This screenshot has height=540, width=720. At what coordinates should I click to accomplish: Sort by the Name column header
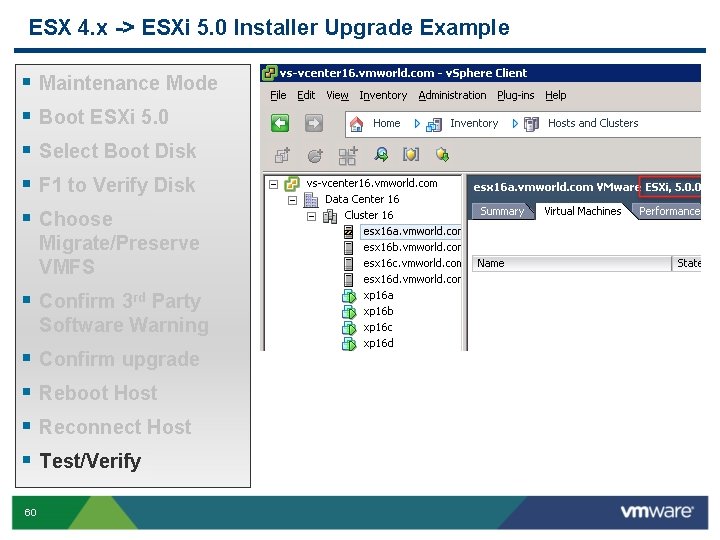(x=572, y=263)
